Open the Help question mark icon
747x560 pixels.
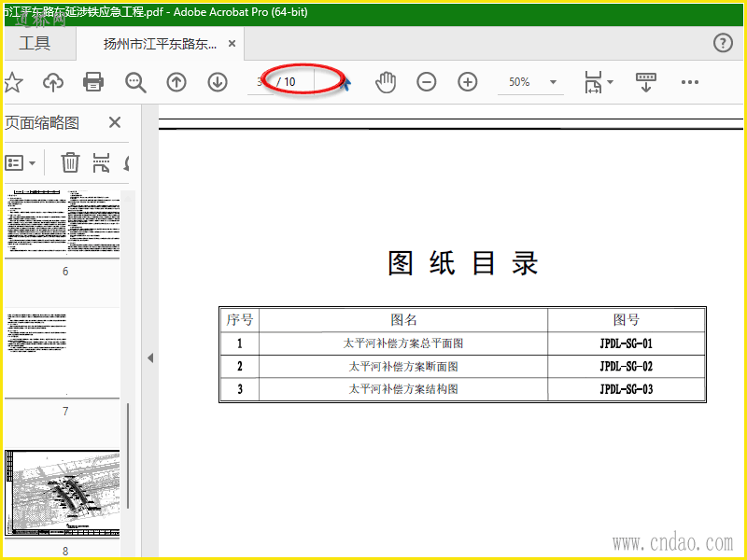(x=723, y=43)
